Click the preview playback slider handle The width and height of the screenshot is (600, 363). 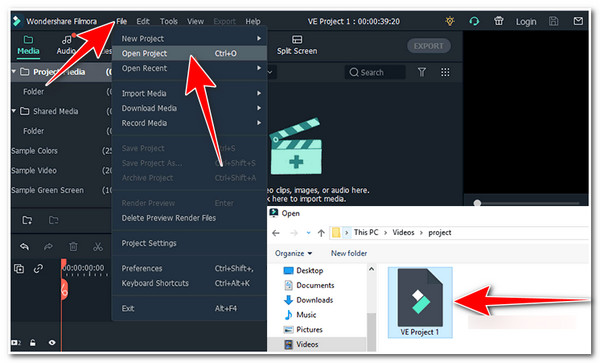pos(477,203)
